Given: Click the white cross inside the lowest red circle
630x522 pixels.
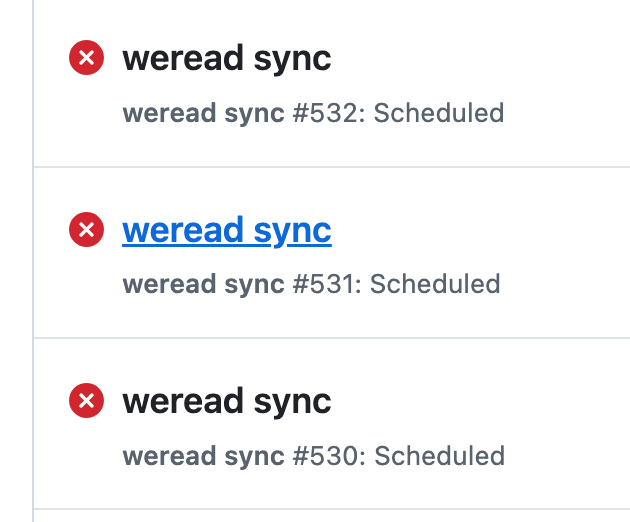Looking at the screenshot, I should [x=87, y=402].
